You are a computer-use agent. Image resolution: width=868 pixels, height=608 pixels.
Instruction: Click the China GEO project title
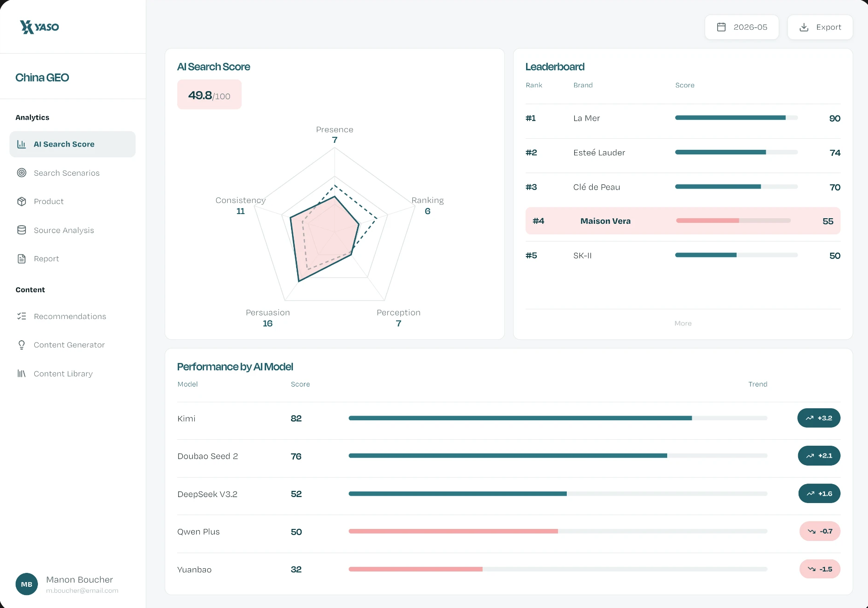(42, 78)
